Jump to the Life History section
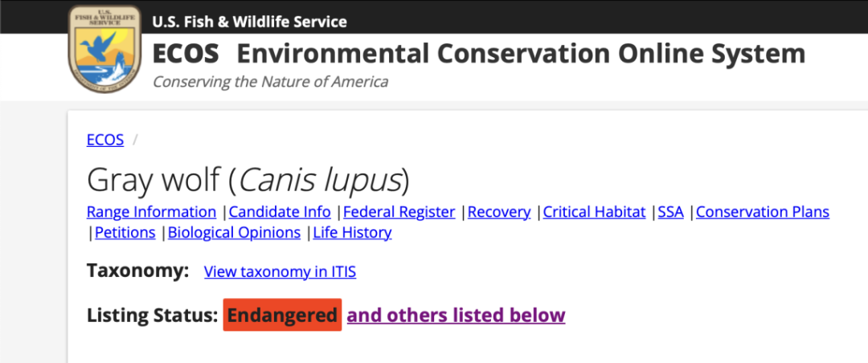868x363 pixels. [353, 232]
